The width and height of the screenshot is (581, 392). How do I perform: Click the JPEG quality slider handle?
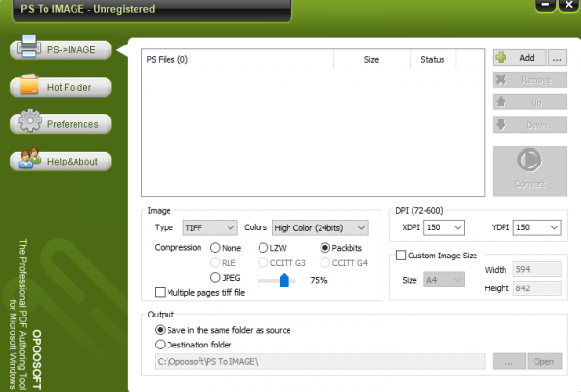pyautogui.click(x=284, y=280)
